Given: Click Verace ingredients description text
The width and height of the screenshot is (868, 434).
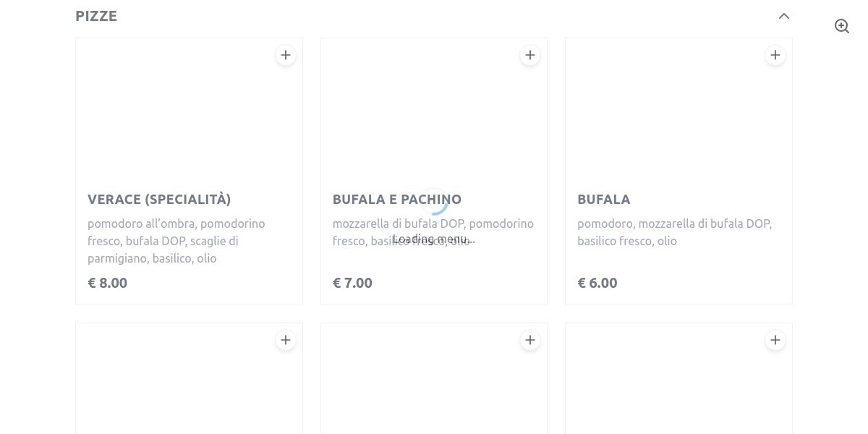Looking at the screenshot, I should [x=176, y=241].
